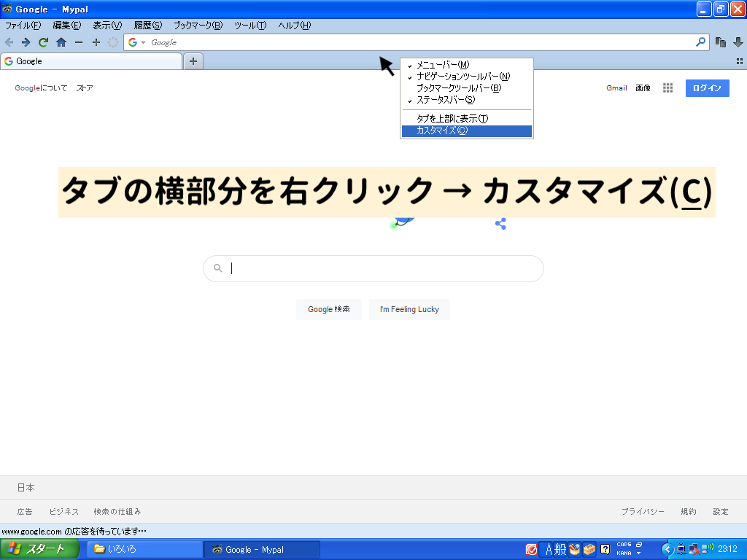Click the IME 般 conversion mode icon
This screenshot has height=560, width=747.
(560, 550)
